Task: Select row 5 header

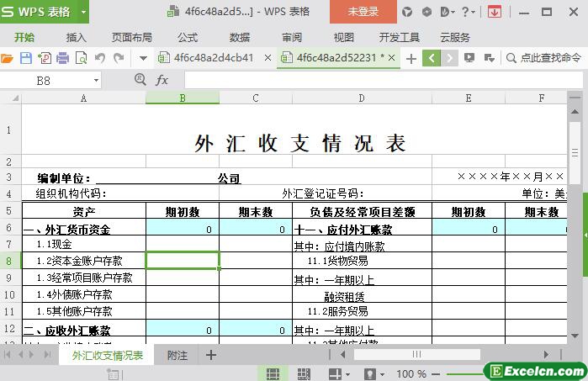Action: (x=10, y=210)
